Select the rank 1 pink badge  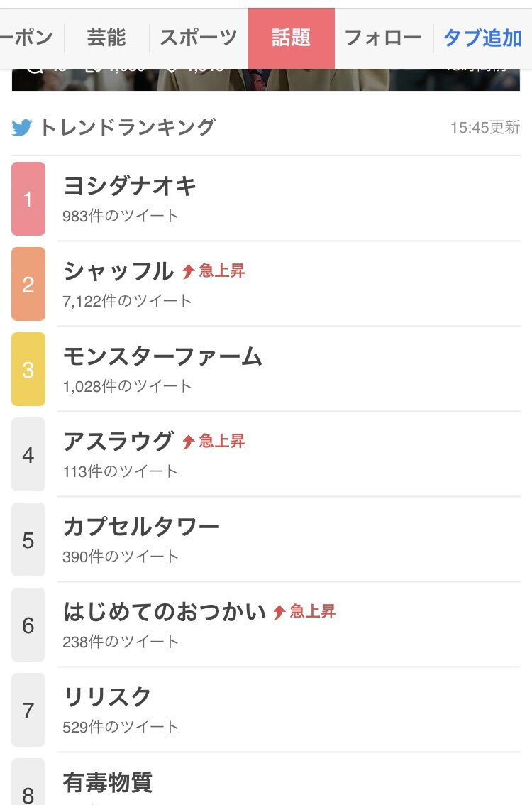(x=28, y=199)
